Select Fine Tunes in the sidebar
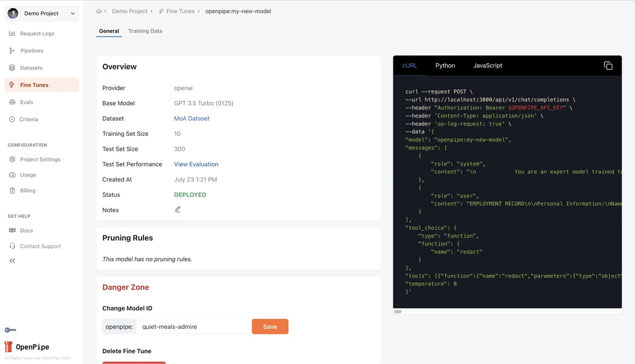This screenshot has width=635, height=364. 42,85
